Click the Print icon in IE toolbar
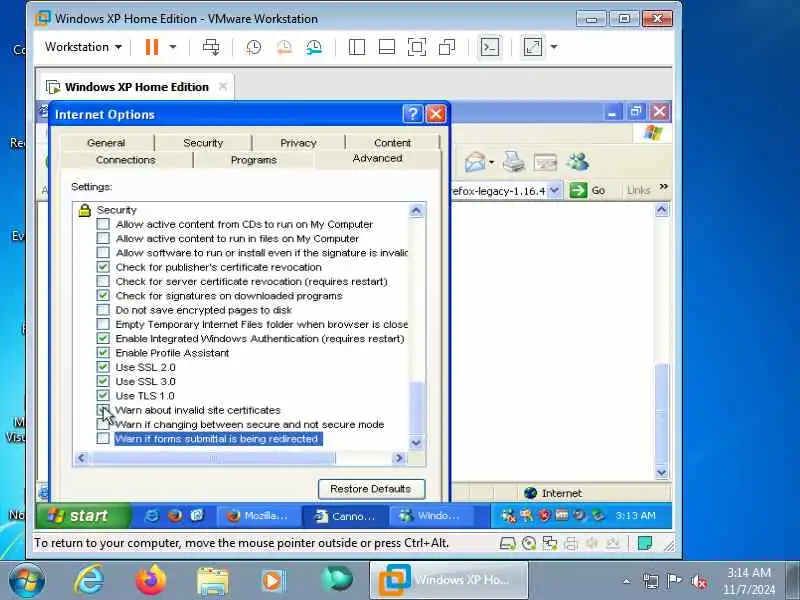800x600 pixels. click(514, 162)
